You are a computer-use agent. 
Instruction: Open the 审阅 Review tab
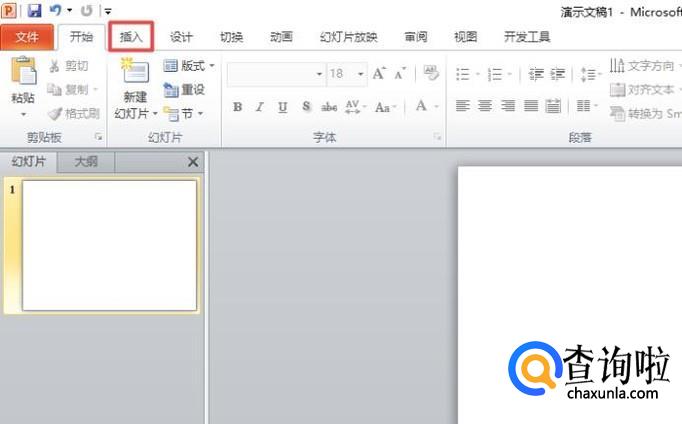click(416, 37)
